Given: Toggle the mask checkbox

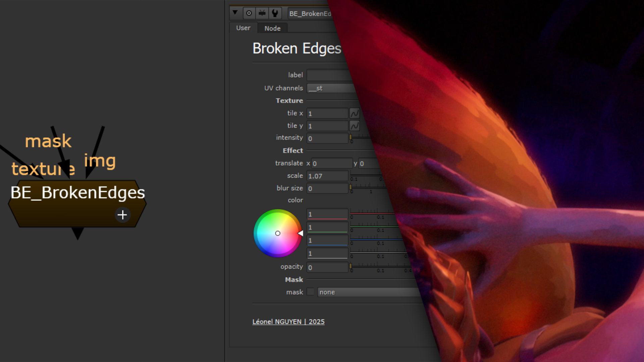Looking at the screenshot, I should click(x=311, y=292).
